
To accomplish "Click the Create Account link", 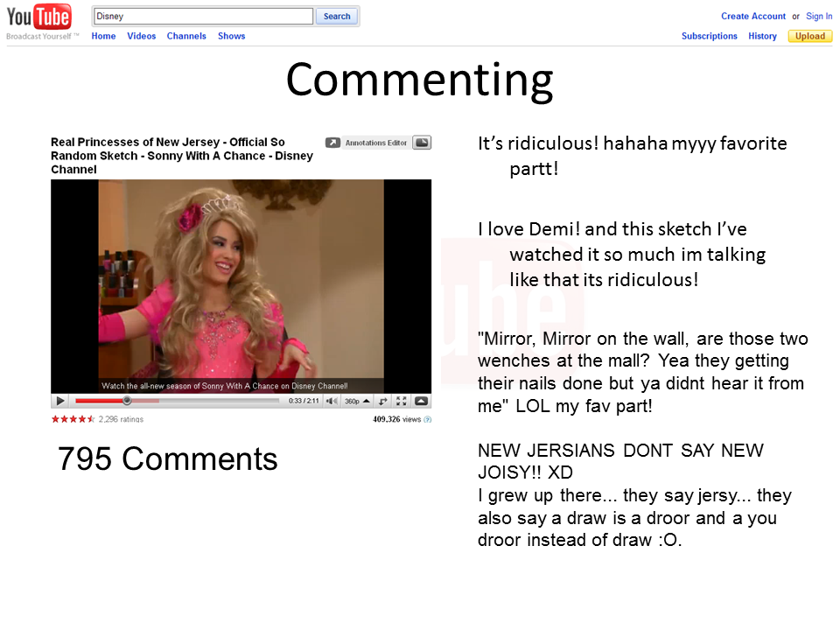I will 753,16.
